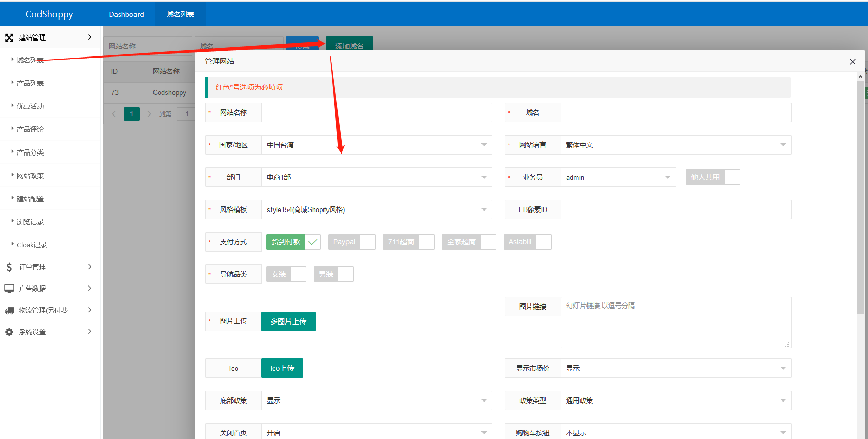Expand 物流管理 sidebar menu chevron
Viewport: 868px width, 439px height.
90,310
